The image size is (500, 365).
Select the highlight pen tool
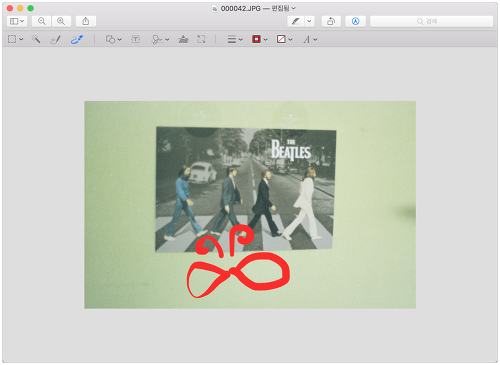click(x=296, y=21)
